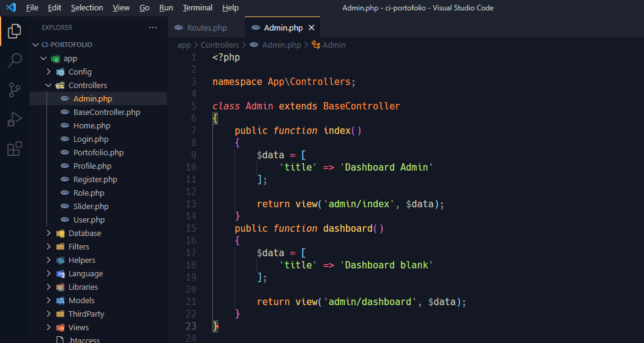Click the Controllers breadcrumb segment

220,45
